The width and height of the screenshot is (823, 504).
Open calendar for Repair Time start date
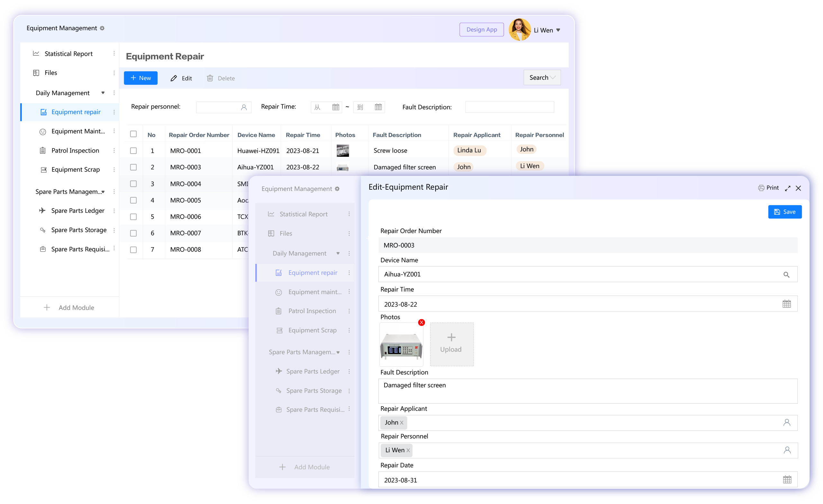tap(336, 107)
